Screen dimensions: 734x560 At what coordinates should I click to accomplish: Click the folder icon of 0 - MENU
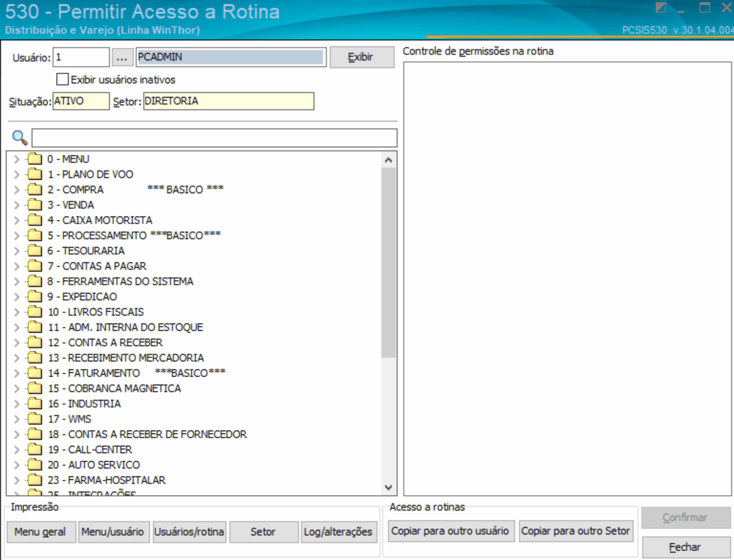[x=34, y=159]
